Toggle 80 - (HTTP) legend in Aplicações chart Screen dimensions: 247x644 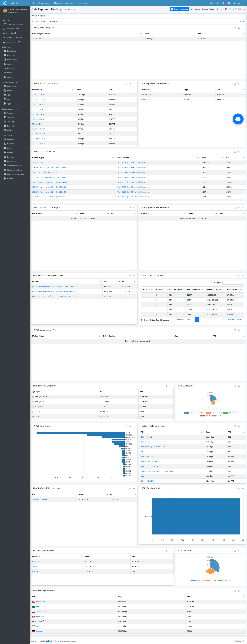pos(230,413)
